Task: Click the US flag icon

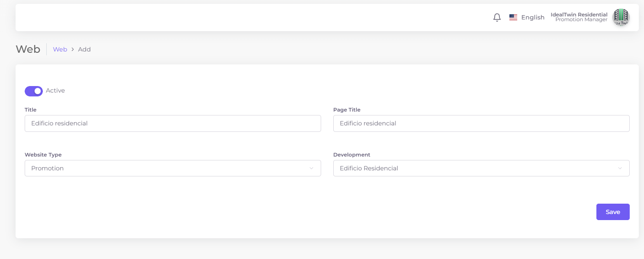Action: [513, 18]
